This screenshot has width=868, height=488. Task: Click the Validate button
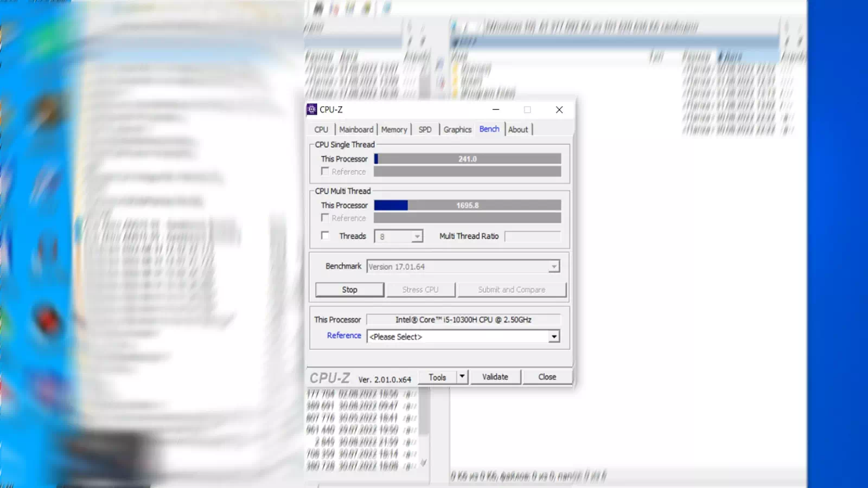click(x=495, y=377)
